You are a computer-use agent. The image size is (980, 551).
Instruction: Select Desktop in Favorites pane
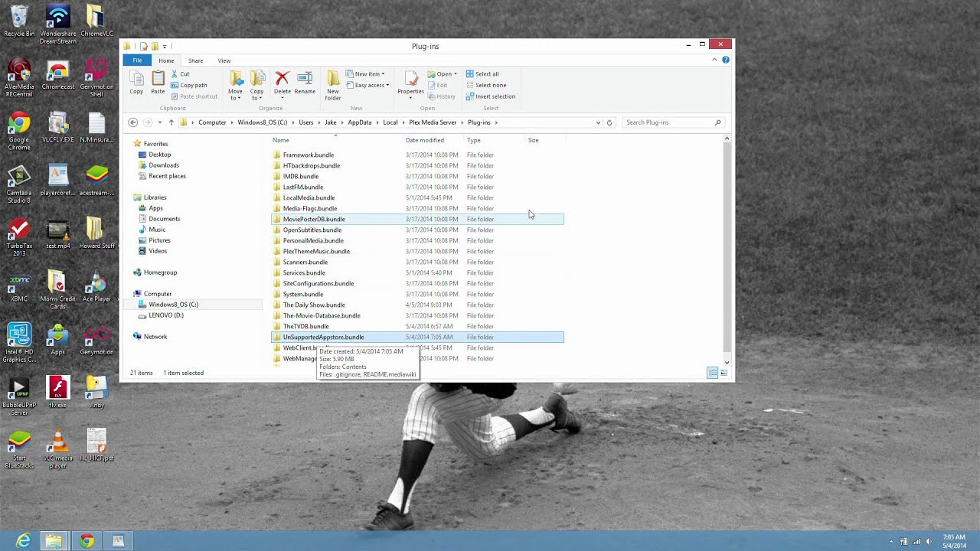tap(160, 155)
